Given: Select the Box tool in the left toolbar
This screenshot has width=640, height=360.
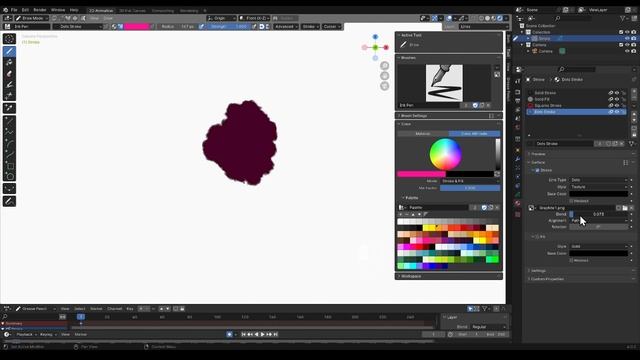Looking at the screenshot, I should [9, 166].
